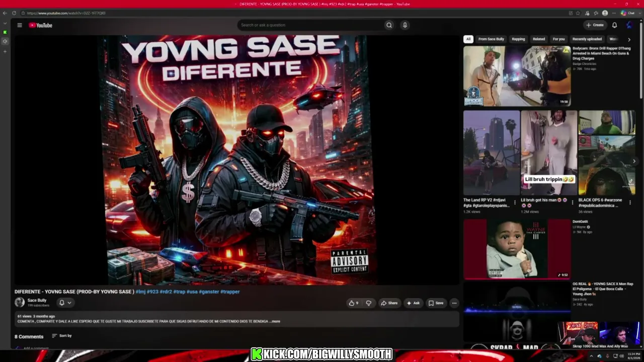Open the Lil Wayne DontGetIt video thumbnail
The width and height of the screenshot is (644, 362).
point(517,249)
